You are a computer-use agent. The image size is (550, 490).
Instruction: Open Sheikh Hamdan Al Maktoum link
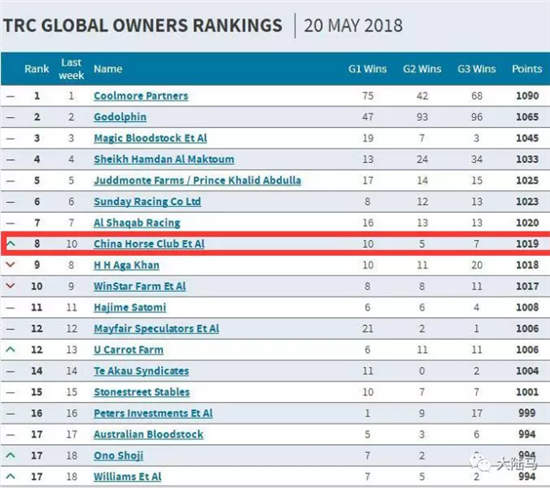click(x=164, y=159)
